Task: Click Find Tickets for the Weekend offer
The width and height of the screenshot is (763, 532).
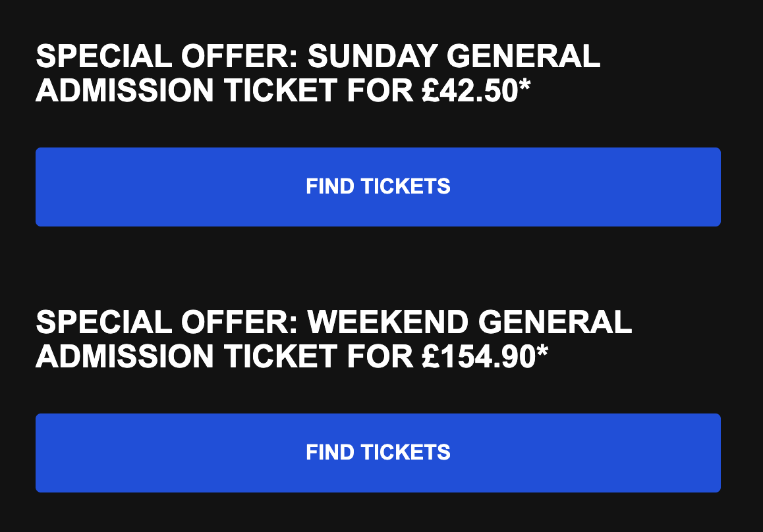Action: click(378, 452)
